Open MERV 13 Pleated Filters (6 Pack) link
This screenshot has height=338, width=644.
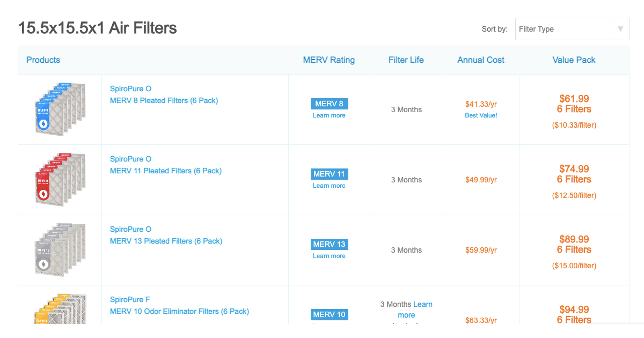point(165,241)
